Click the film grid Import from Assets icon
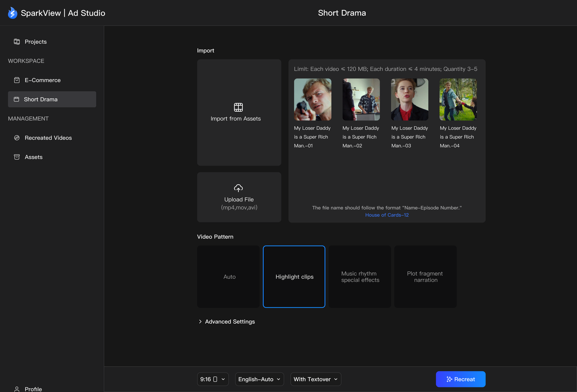The image size is (577, 392). pos(238,107)
